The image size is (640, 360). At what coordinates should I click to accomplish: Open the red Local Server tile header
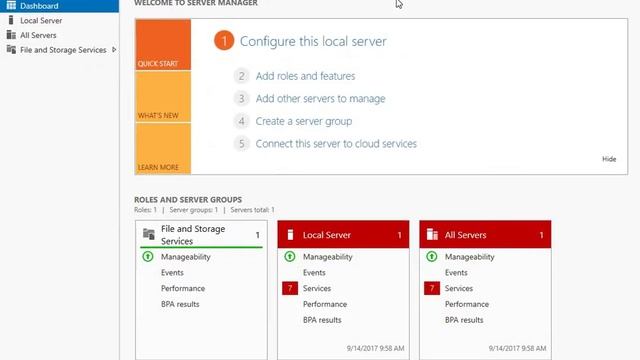343,234
